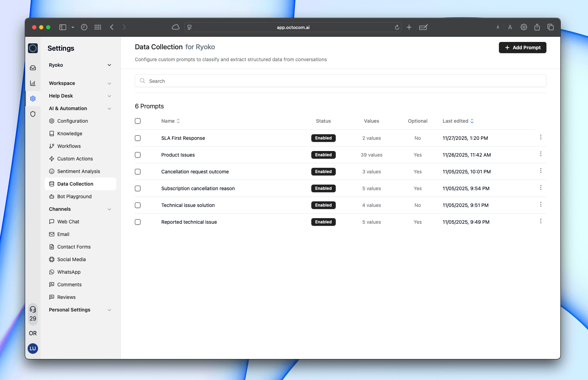Click the shield icon in left rail

33,114
